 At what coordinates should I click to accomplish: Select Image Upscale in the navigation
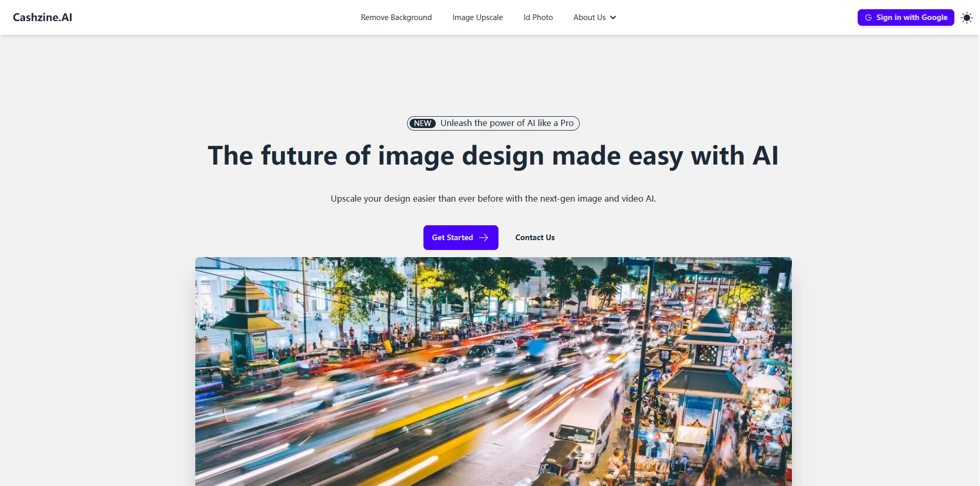click(477, 17)
